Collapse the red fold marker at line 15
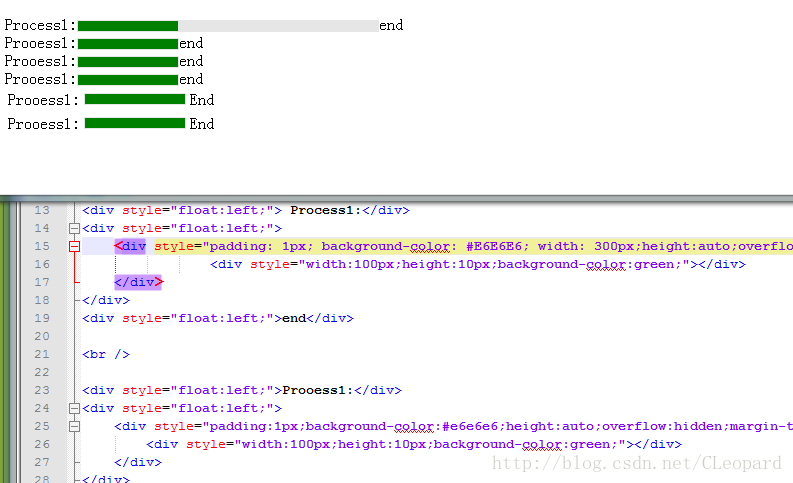 (x=74, y=246)
